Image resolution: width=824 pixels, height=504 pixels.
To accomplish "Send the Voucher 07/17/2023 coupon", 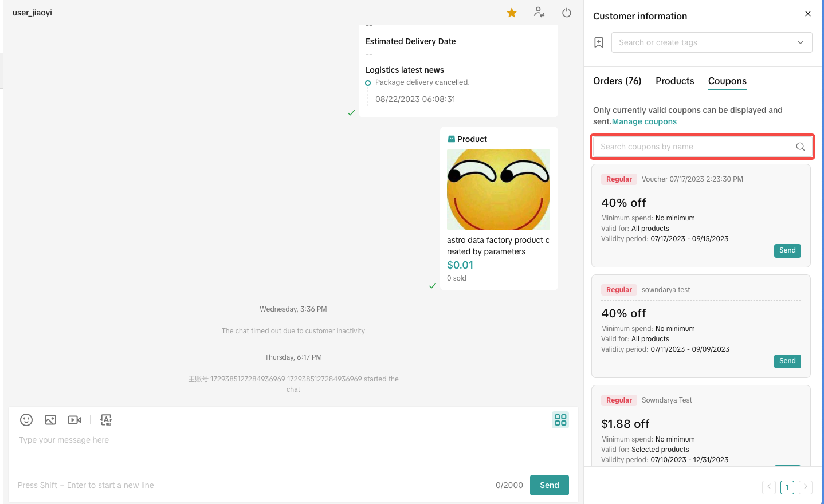I will [787, 251].
